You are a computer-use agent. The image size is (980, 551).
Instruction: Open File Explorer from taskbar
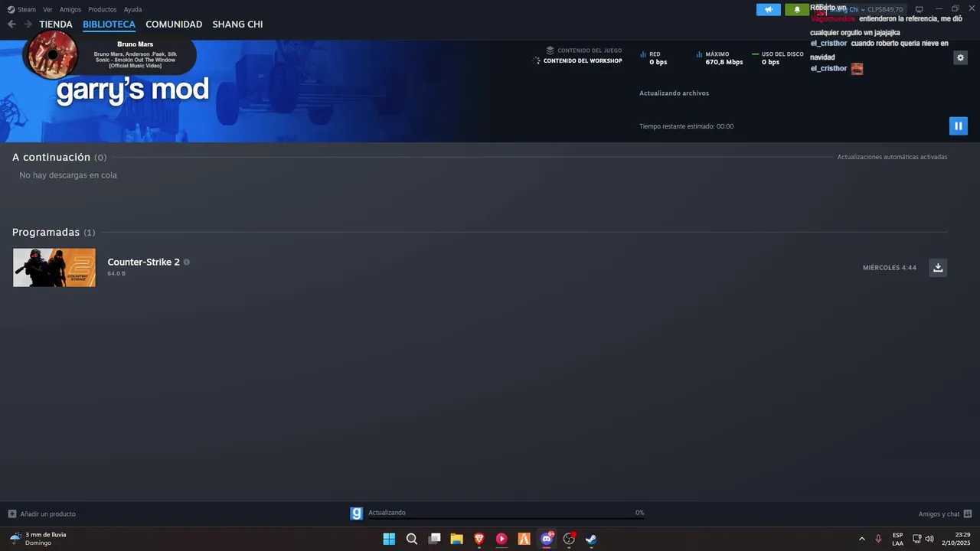click(456, 539)
